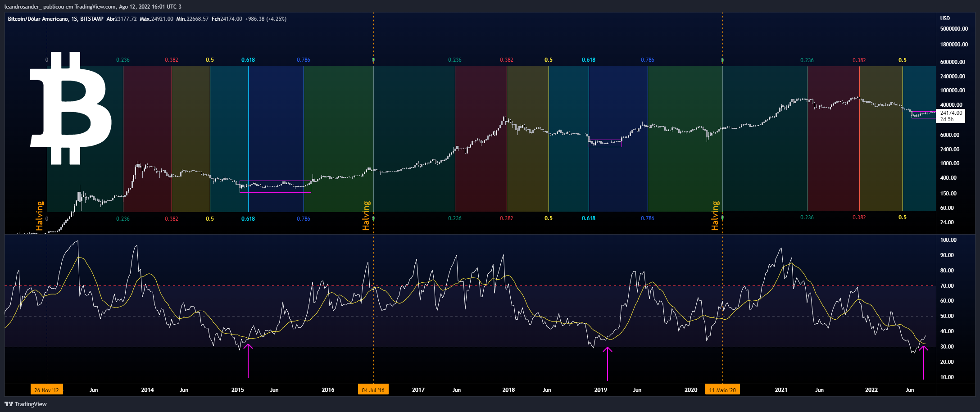The image size is (980, 412).
Task: Click the 2021 label on the time axis
Action: (781, 390)
